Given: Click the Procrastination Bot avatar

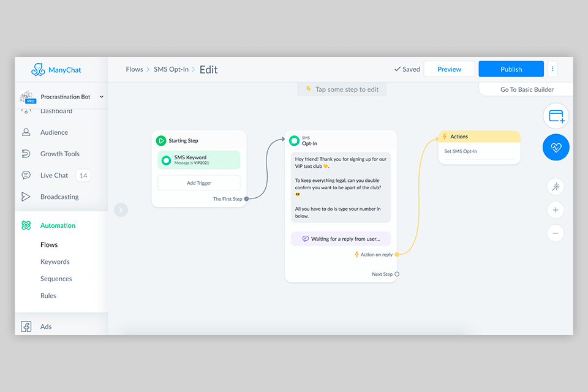Looking at the screenshot, I should pos(27,96).
